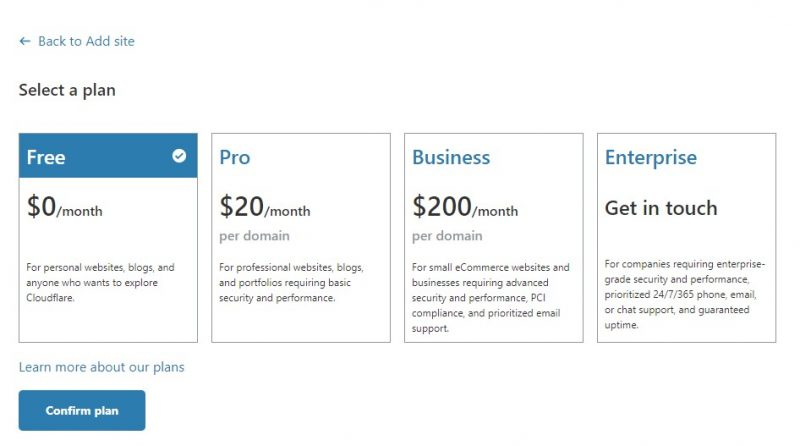
Task: Pick the Enterprise plan title
Action: [x=651, y=158]
